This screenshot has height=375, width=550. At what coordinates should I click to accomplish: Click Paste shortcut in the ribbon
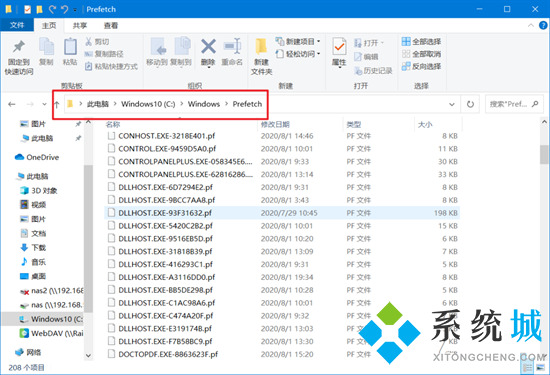pos(112,66)
